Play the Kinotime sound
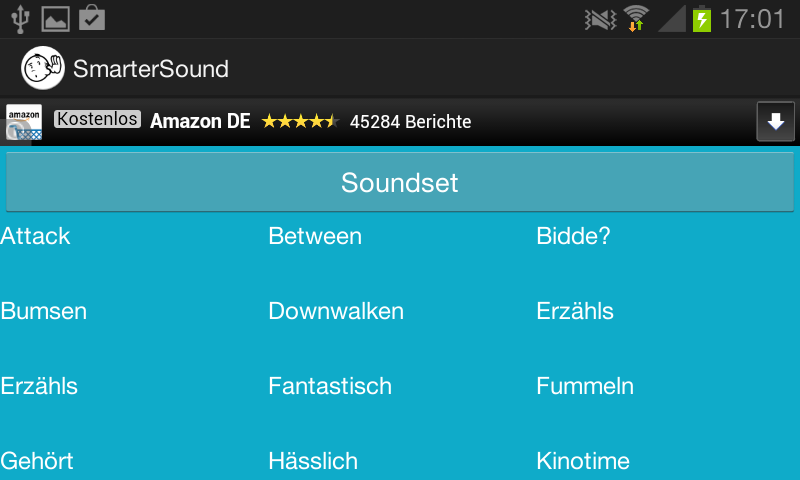Viewport: 800px width, 480px height. [x=583, y=461]
